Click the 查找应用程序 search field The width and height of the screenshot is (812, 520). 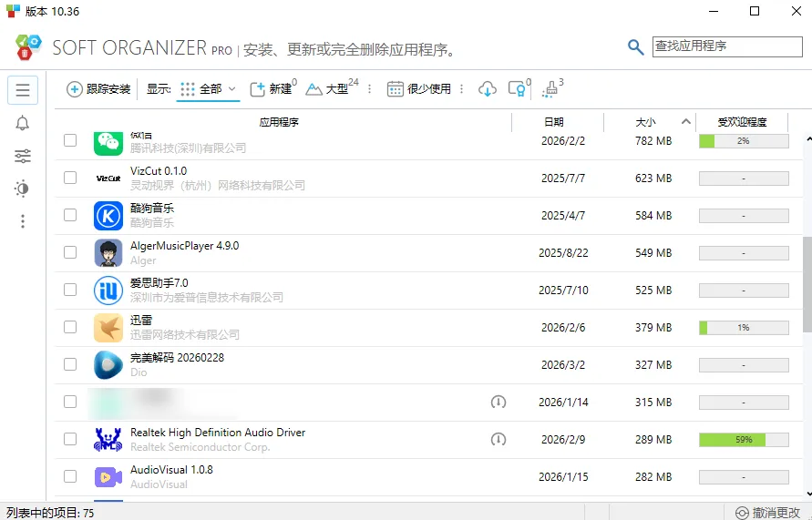click(727, 46)
